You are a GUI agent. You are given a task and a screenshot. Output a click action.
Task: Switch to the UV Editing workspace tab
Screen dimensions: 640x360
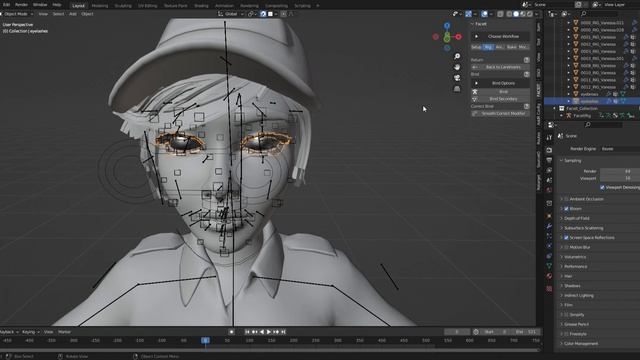tap(147, 6)
